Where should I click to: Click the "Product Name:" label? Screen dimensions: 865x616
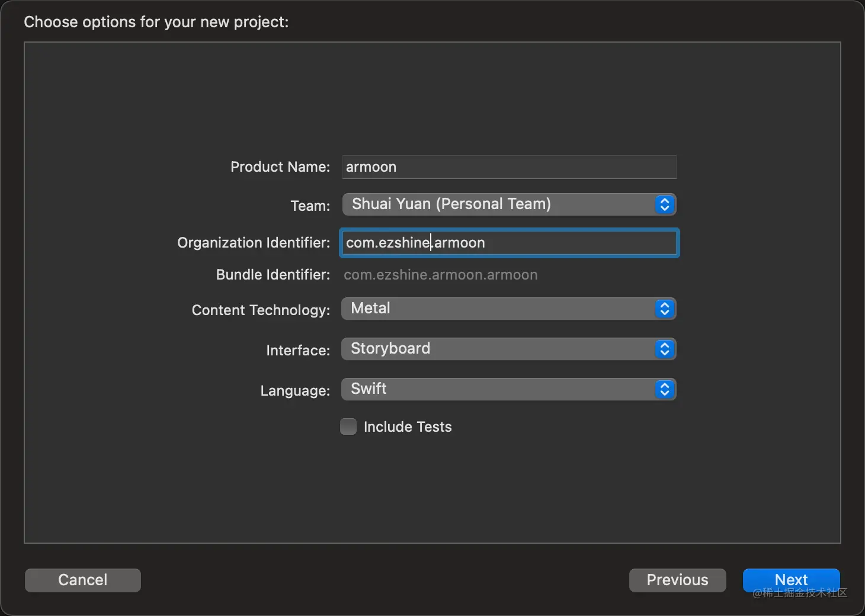[280, 167]
